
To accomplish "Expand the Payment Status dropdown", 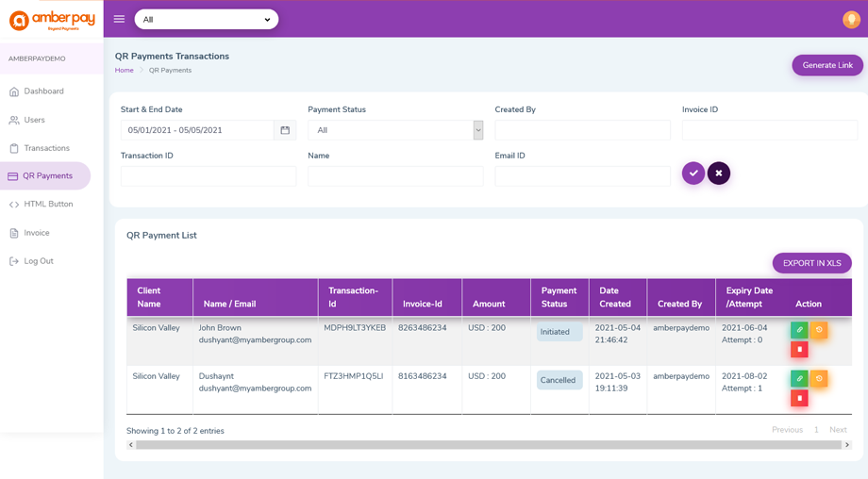I will (395, 130).
